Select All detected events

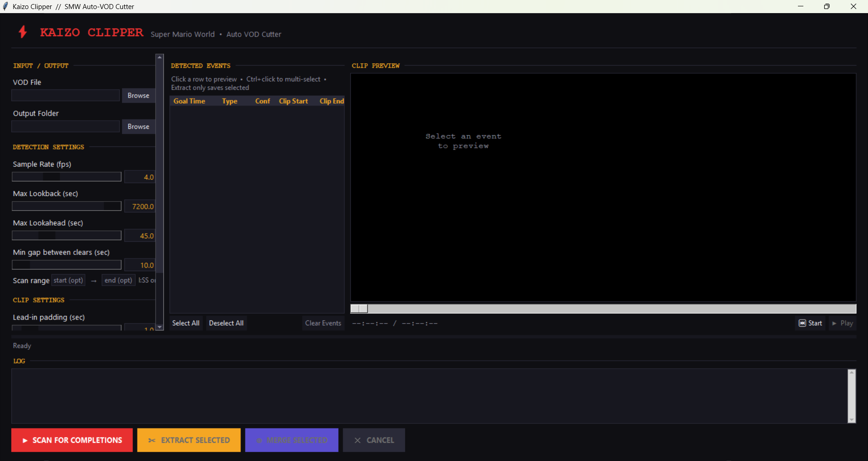point(185,323)
